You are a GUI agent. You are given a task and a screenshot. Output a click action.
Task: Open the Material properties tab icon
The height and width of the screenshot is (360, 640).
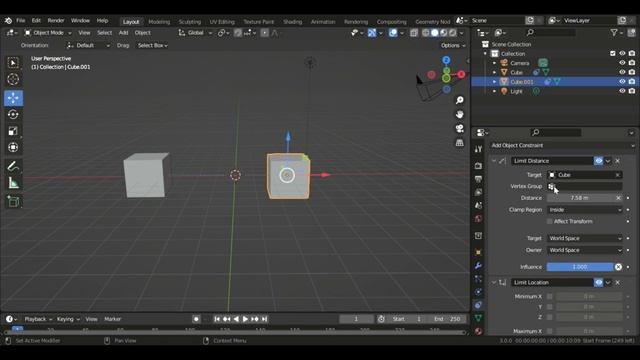tap(478, 331)
